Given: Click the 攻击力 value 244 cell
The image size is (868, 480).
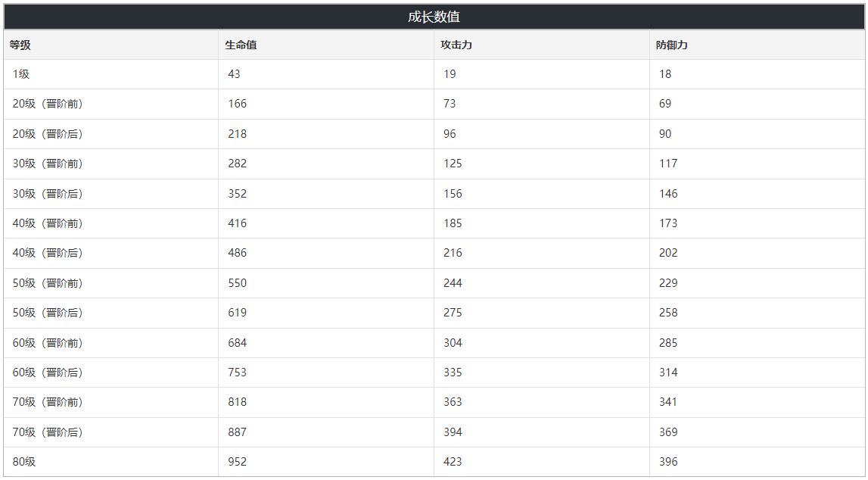Looking at the screenshot, I should 453,283.
